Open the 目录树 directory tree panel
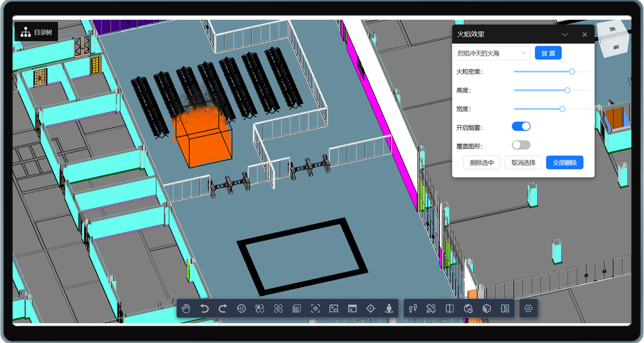The height and width of the screenshot is (343, 644). (37, 32)
